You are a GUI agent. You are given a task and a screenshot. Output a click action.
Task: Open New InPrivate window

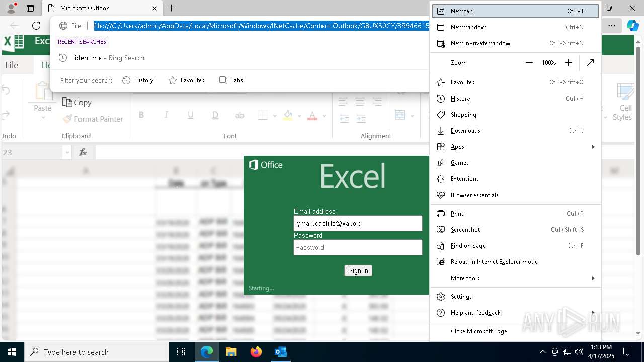pyautogui.click(x=516, y=43)
